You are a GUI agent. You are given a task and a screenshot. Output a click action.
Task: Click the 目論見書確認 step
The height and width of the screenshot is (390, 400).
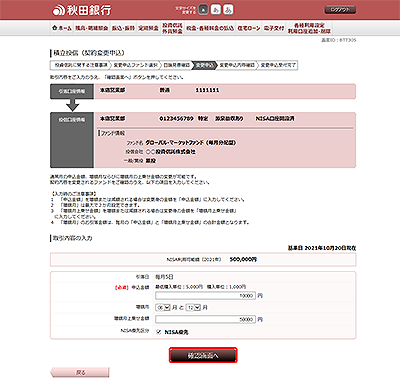click(176, 65)
